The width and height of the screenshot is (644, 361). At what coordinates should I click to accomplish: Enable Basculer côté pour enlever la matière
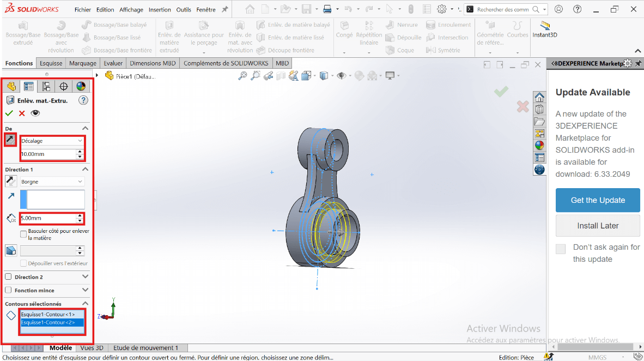click(x=23, y=234)
